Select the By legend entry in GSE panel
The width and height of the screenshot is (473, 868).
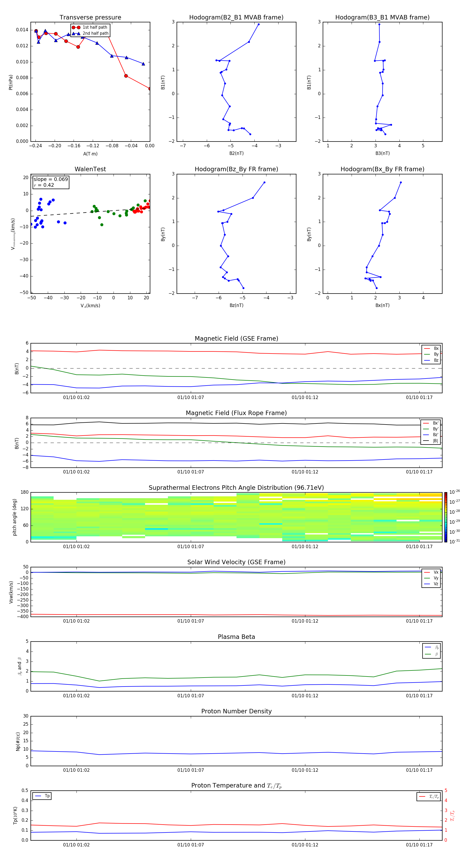point(431,355)
